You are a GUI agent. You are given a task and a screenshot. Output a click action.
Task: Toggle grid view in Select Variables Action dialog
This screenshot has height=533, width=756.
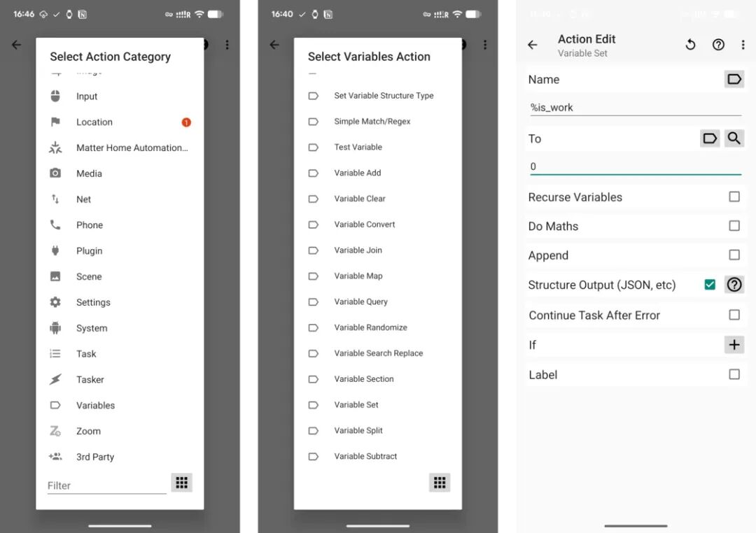pos(440,483)
